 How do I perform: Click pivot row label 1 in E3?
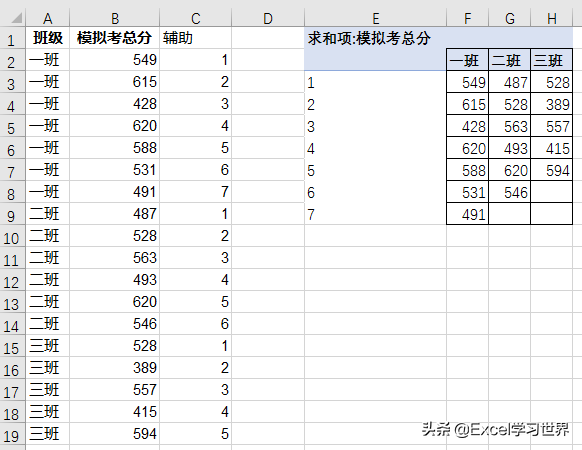pos(375,82)
